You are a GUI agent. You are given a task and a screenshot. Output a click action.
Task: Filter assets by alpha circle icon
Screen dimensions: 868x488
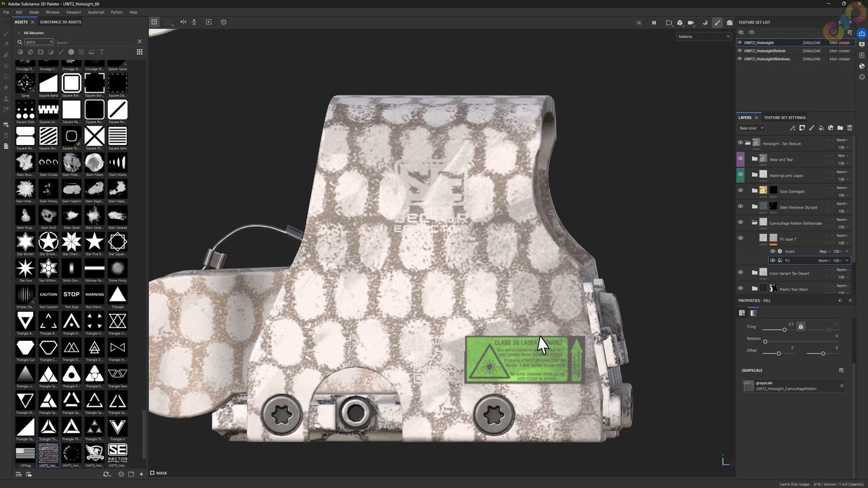71,52
